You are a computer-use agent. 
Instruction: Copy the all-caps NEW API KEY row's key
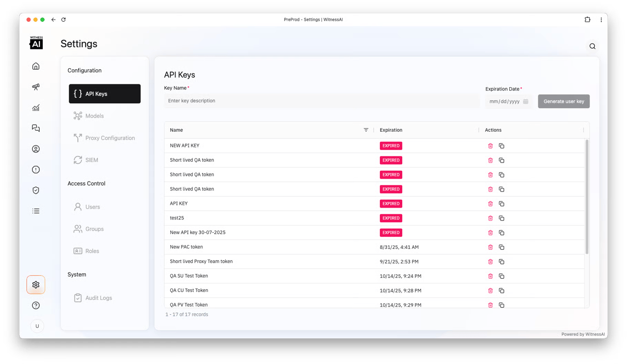click(x=501, y=146)
